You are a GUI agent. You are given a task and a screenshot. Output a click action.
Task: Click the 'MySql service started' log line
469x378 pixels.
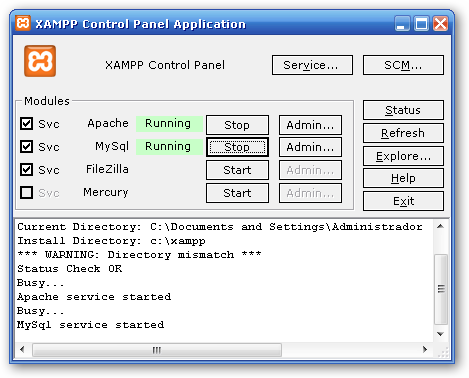click(90, 325)
